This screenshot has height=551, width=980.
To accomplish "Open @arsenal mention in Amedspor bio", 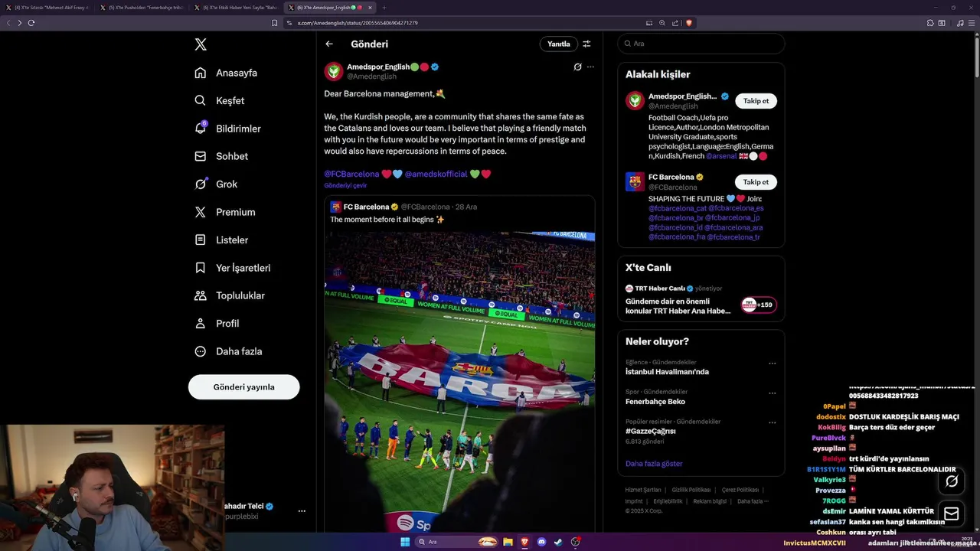I will [721, 156].
